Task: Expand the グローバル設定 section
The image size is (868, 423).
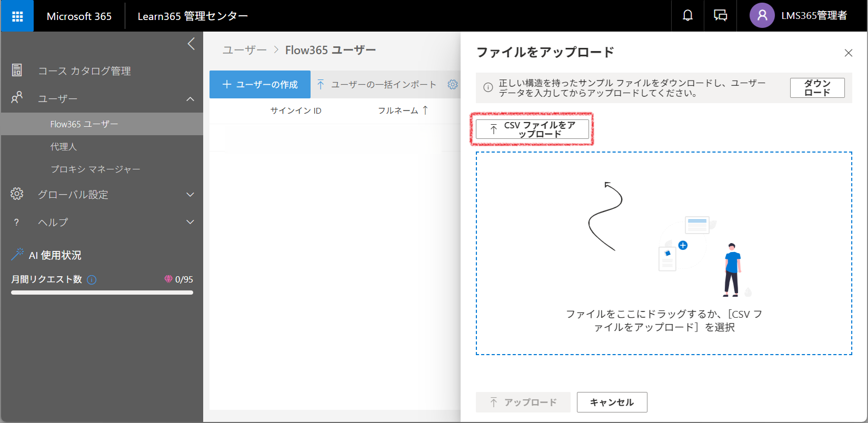Action: click(191, 195)
